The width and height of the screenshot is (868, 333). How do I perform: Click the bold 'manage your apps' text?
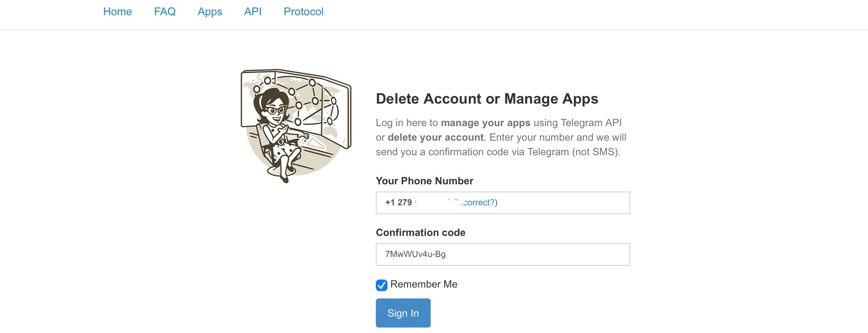point(485,123)
